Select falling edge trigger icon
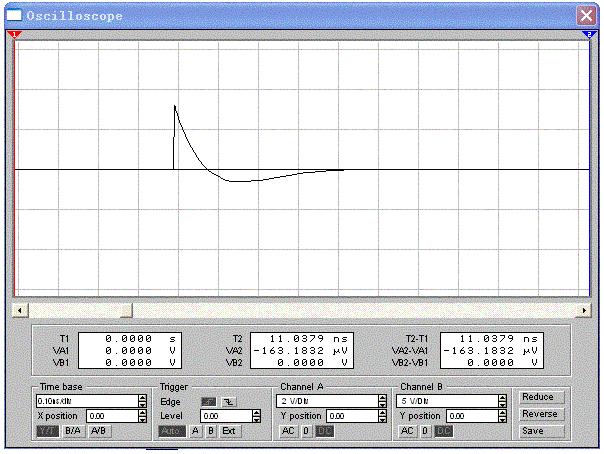Screen dimensions: 604x454 tap(229, 402)
